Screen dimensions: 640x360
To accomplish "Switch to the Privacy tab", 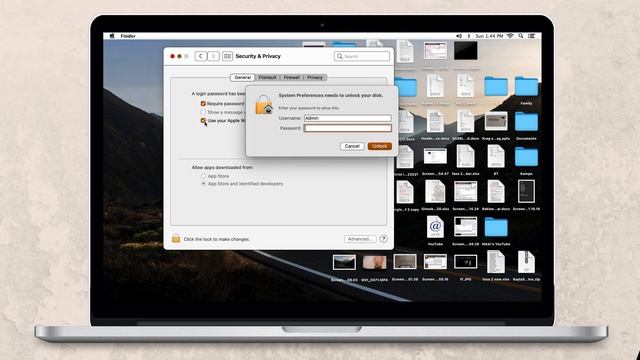I will pos(315,77).
